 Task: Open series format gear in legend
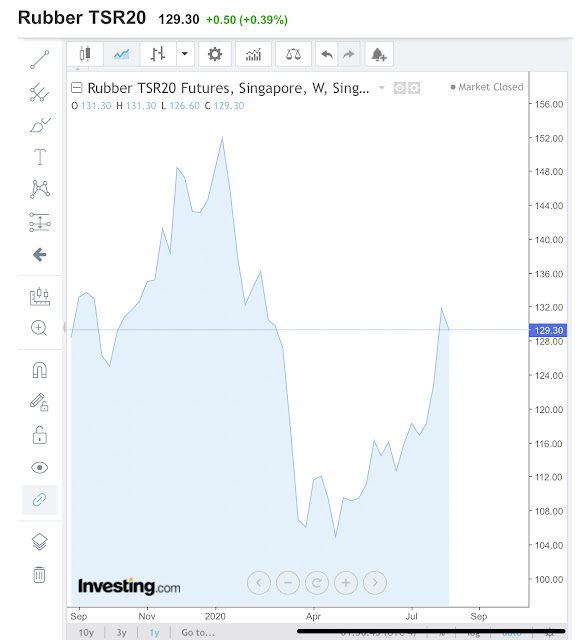click(x=414, y=88)
